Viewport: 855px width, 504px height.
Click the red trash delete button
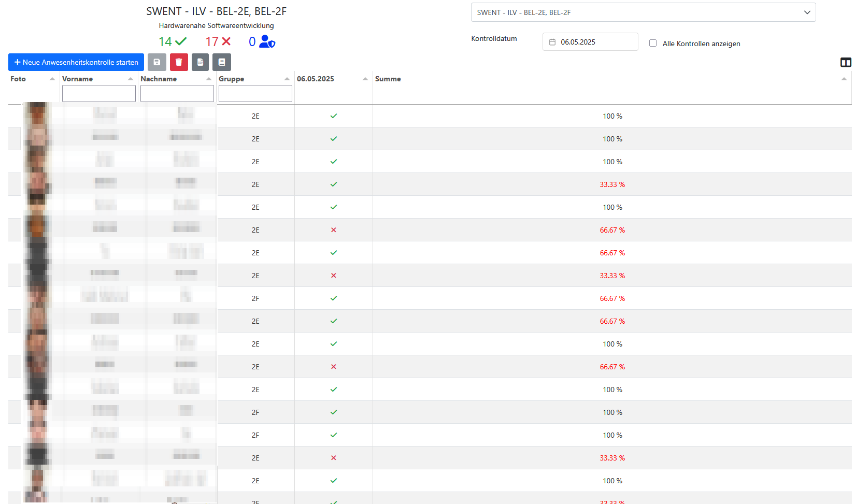[x=179, y=62]
